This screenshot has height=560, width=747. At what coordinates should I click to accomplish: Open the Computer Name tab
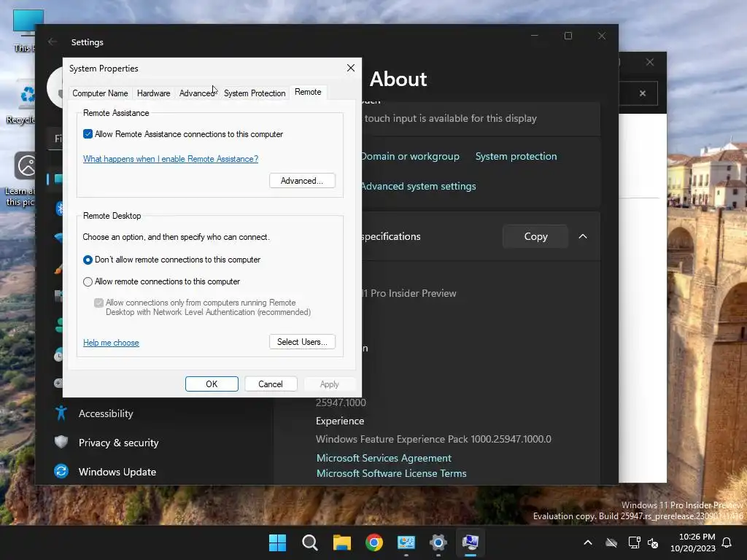(x=100, y=93)
